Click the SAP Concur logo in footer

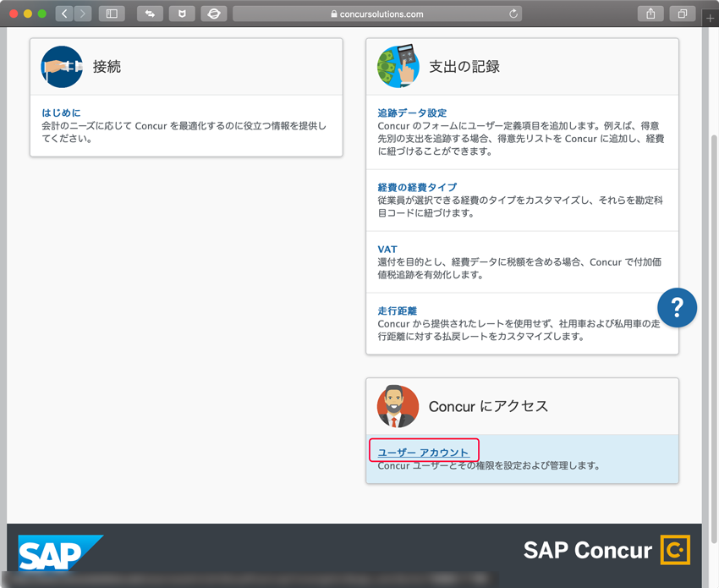[606, 549]
